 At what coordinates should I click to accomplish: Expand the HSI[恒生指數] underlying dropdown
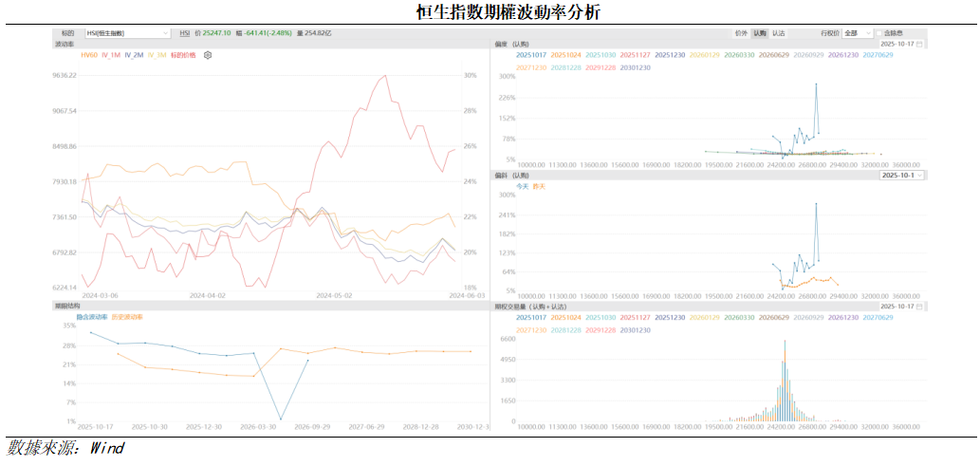pyautogui.click(x=127, y=33)
